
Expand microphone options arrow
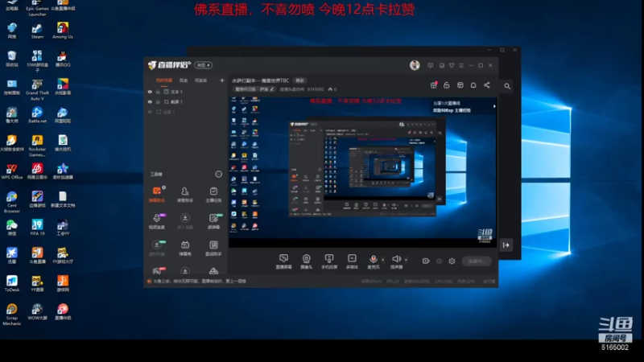click(x=383, y=259)
